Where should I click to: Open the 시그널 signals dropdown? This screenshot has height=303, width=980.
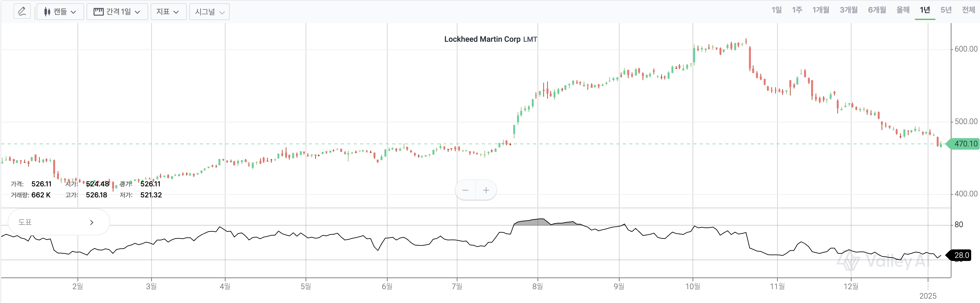209,12
